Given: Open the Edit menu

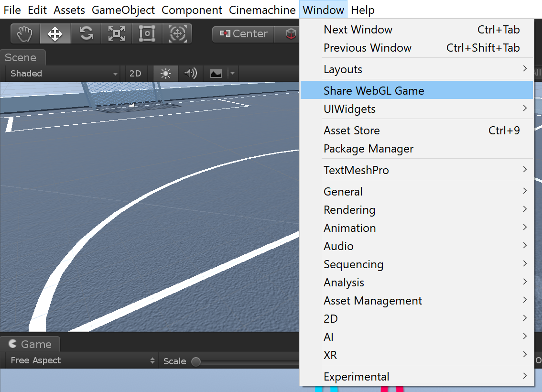Looking at the screenshot, I should (37, 10).
